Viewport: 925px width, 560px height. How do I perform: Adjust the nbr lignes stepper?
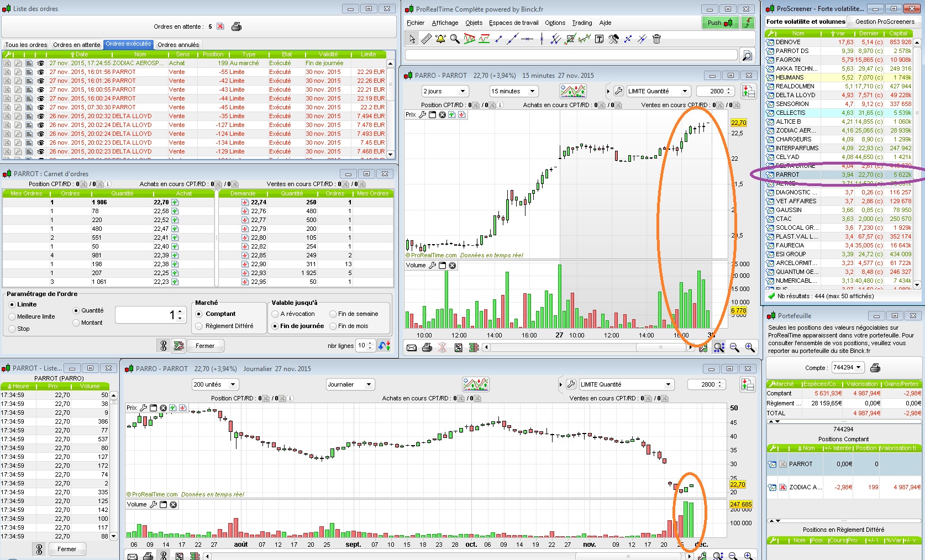pos(370,346)
